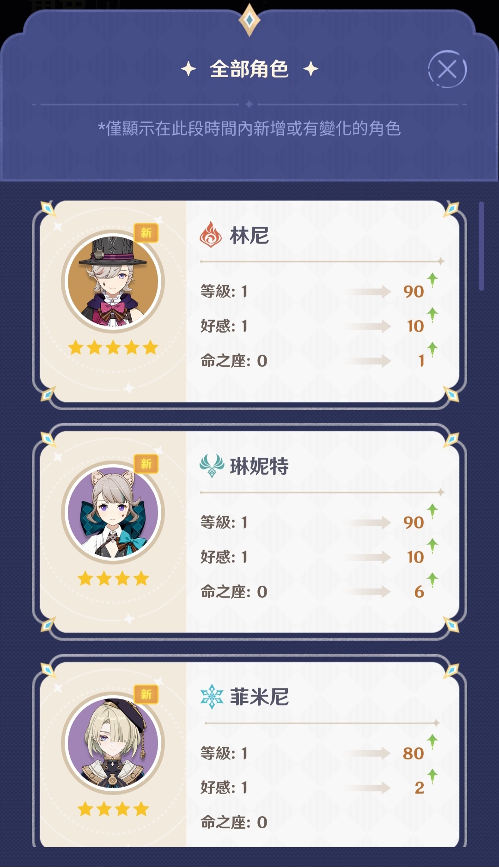Click the 新 badge on 林尼's portrait
The width and height of the screenshot is (499, 868).
pyautogui.click(x=146, y=233)
